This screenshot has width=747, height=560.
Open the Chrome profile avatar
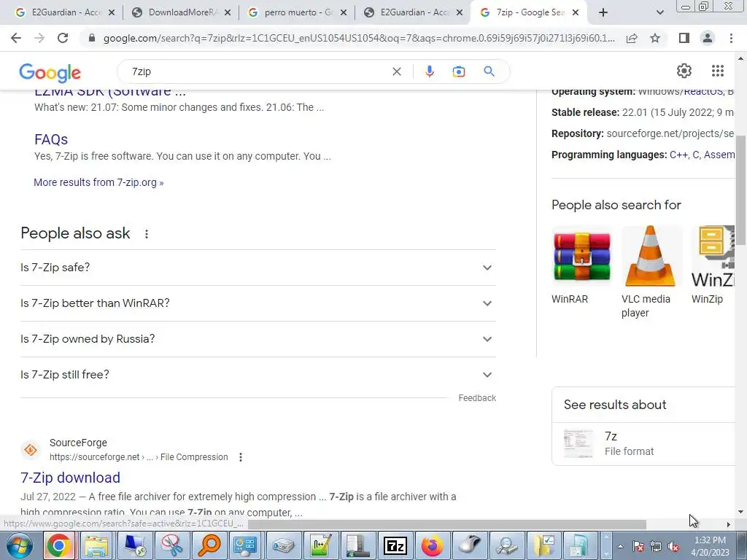[708, 38]
